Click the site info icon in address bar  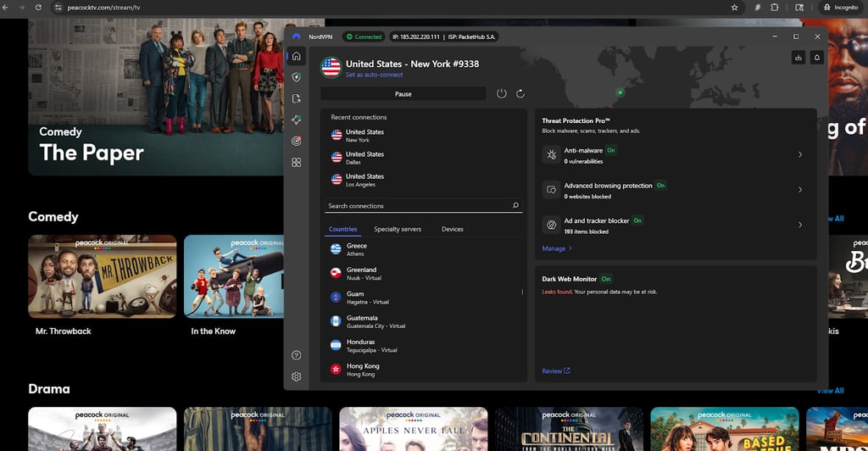pos(58,8)
